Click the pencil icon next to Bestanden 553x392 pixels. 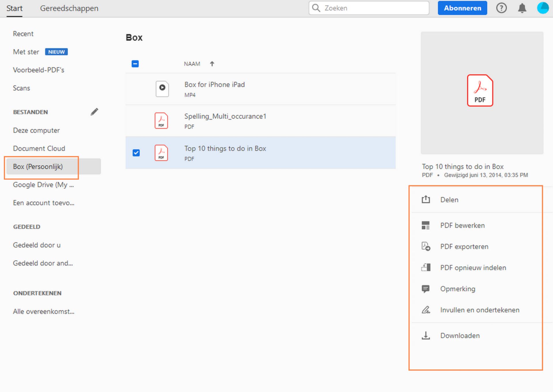[x=94, y=112]
